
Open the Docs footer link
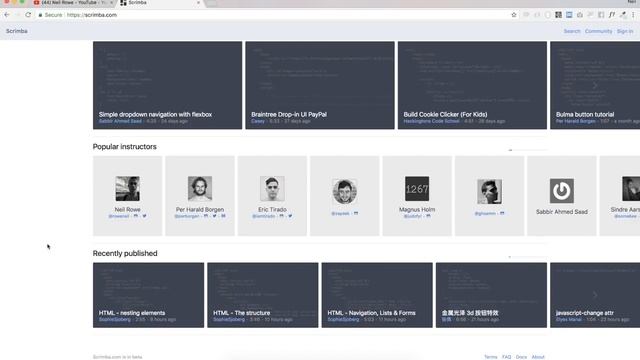coord(521,357)
